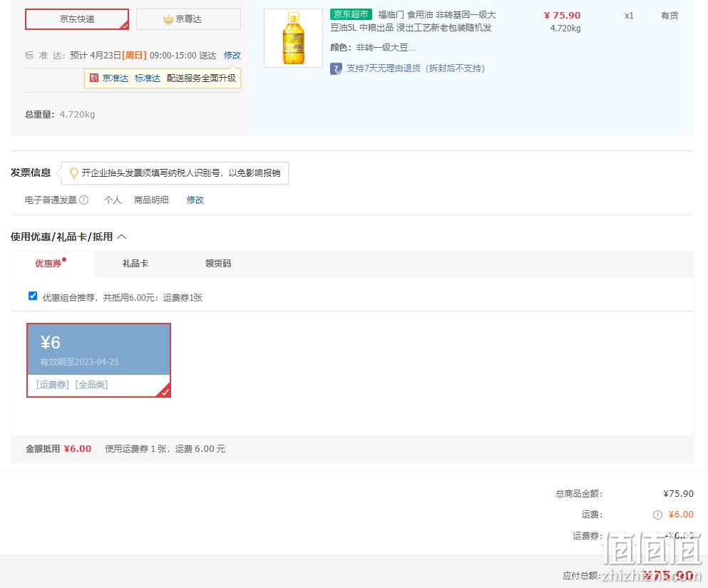The image size is (708, 588).
Task: Click 商品明细 invoice content text
Action: tap(151, 200)
